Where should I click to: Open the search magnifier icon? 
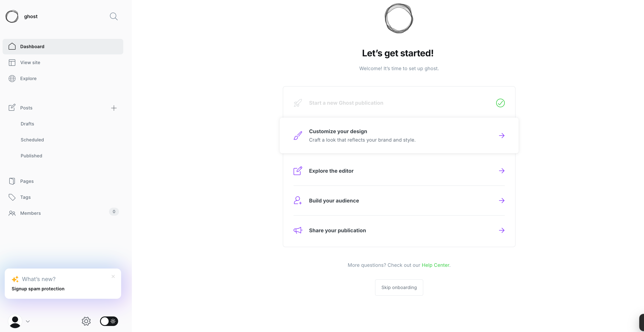point(114,17)
